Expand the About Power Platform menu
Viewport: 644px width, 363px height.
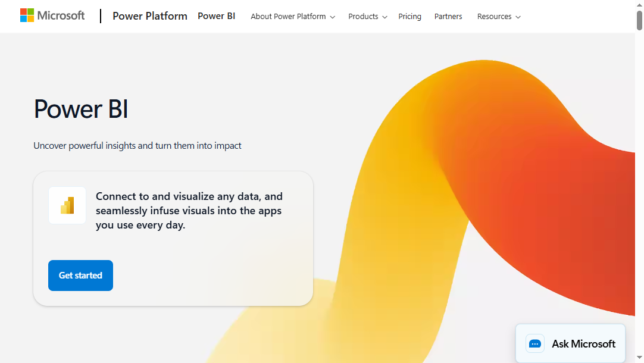click(293, 17)
